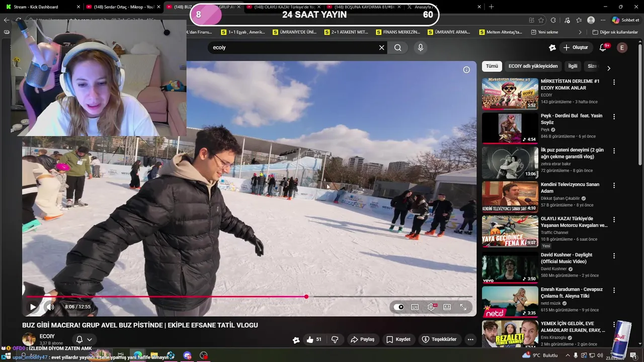Open options for Emrah Karaduman Cevapsız Çınlama
Image resolution: width=644 pixels, height=362 pixels.
(614, 291)
